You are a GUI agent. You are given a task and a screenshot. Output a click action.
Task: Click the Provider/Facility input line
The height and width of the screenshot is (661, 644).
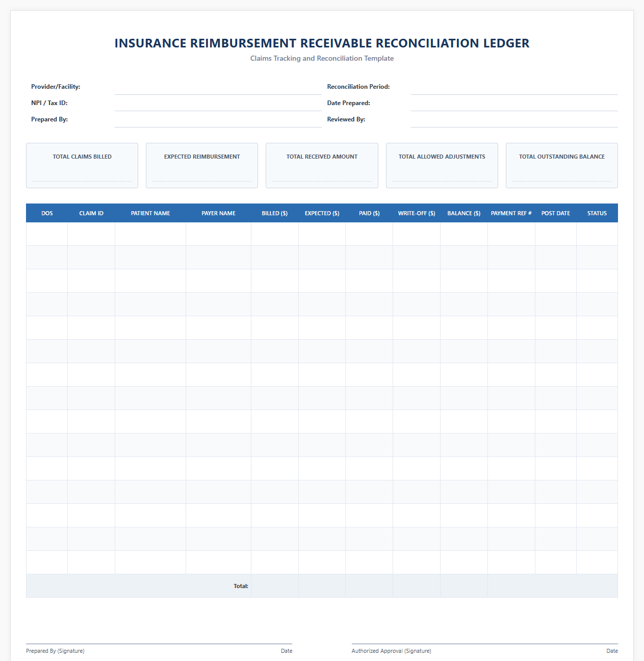[x=218, y=87]
